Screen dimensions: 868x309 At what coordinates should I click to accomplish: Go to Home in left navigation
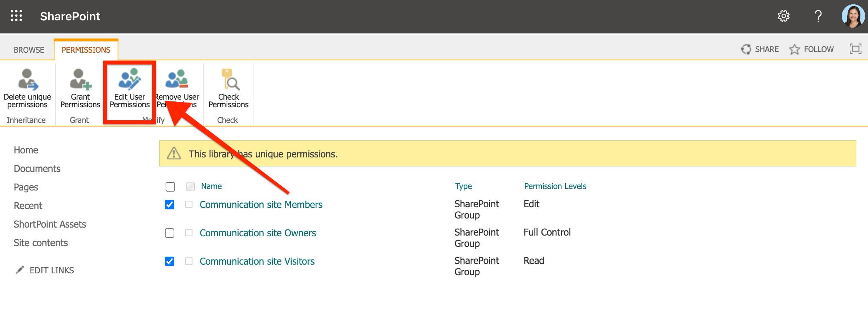[26, 150]
